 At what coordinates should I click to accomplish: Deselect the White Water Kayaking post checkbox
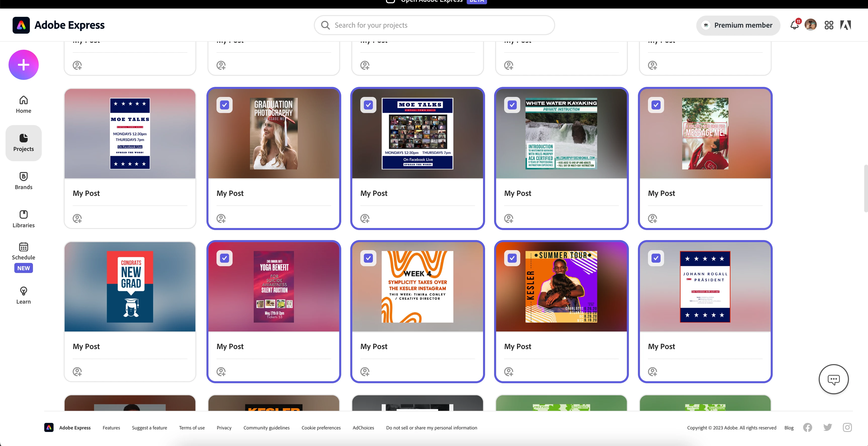[x=512, y=105]
